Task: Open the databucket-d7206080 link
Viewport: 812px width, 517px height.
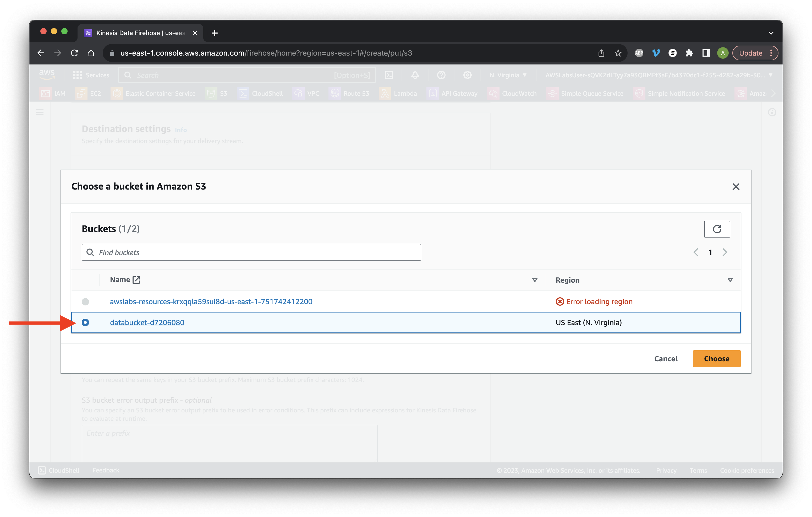Action: [x=147, y=322]
